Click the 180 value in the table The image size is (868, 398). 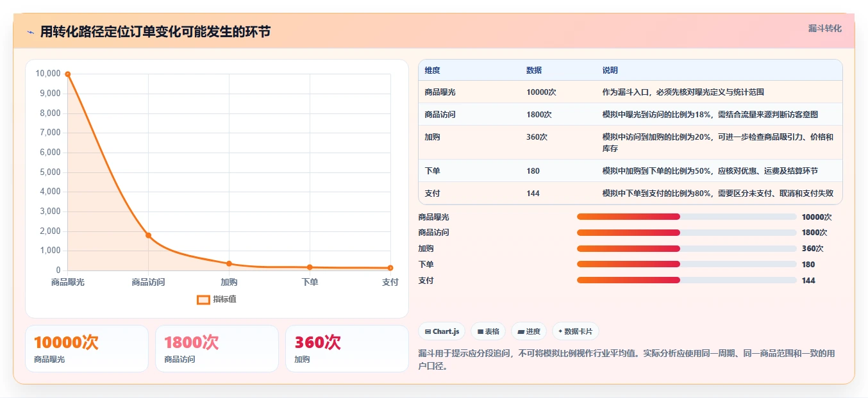click(x=533, y=171)
